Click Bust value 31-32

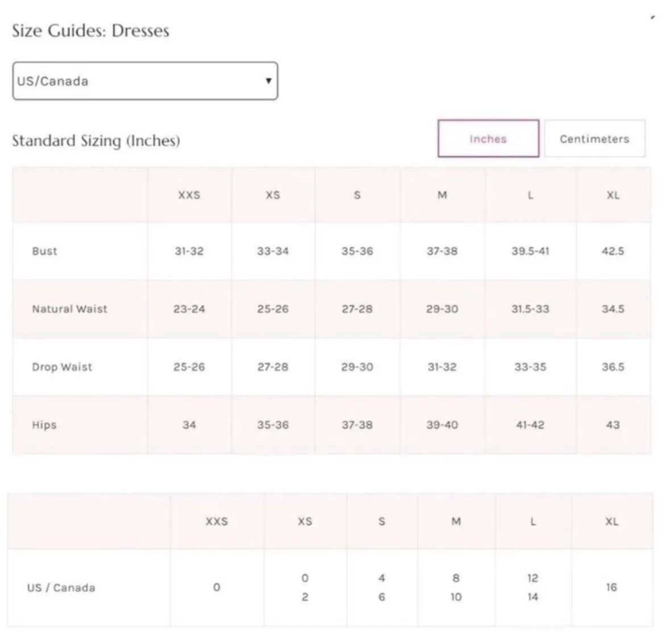coord(189,251)
